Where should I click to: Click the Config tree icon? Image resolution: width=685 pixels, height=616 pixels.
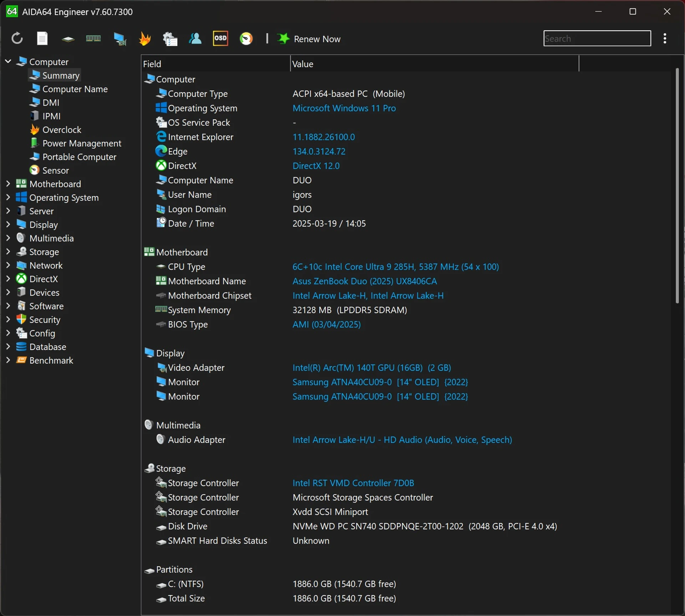tap(21, 333)
